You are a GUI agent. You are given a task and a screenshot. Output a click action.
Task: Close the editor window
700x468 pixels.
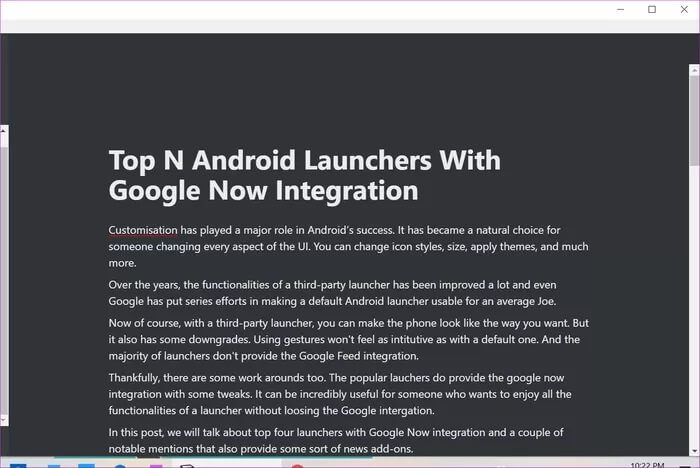tap(684, 9)
